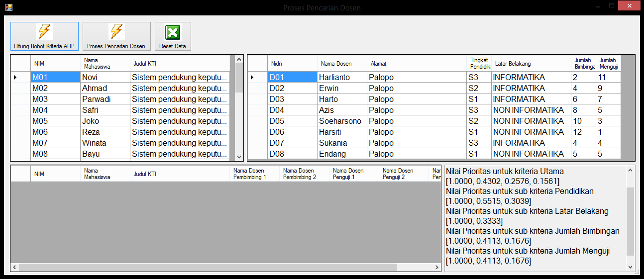The height and width of the screenshot is (279, 644).
Task: Click the NIM column header in the student table
Action: tap(39, 64)
